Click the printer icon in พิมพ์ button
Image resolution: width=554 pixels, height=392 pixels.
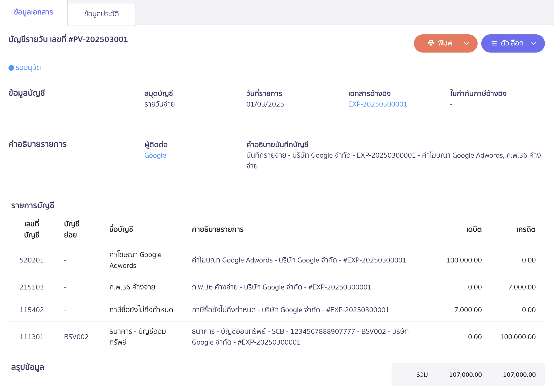pos(431,43)
